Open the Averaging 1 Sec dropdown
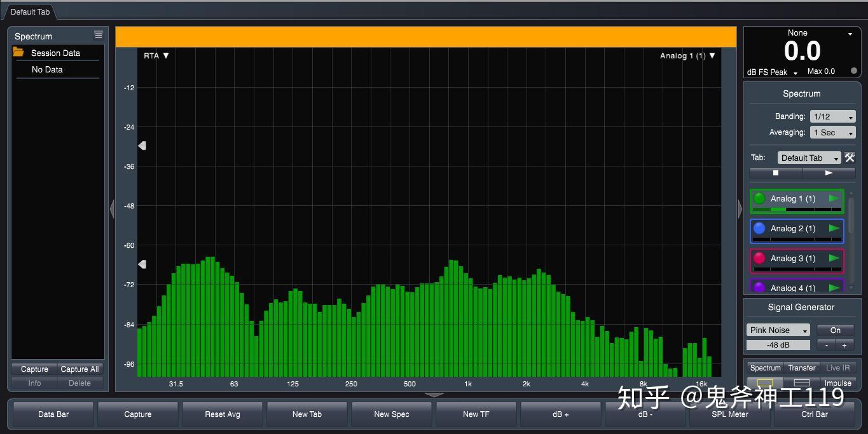The width and height of the screenshot is (868, 434). click(833, 132)
